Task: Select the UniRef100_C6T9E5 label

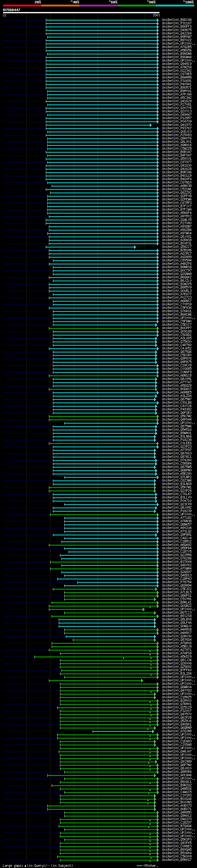Action: coord(177,74)
